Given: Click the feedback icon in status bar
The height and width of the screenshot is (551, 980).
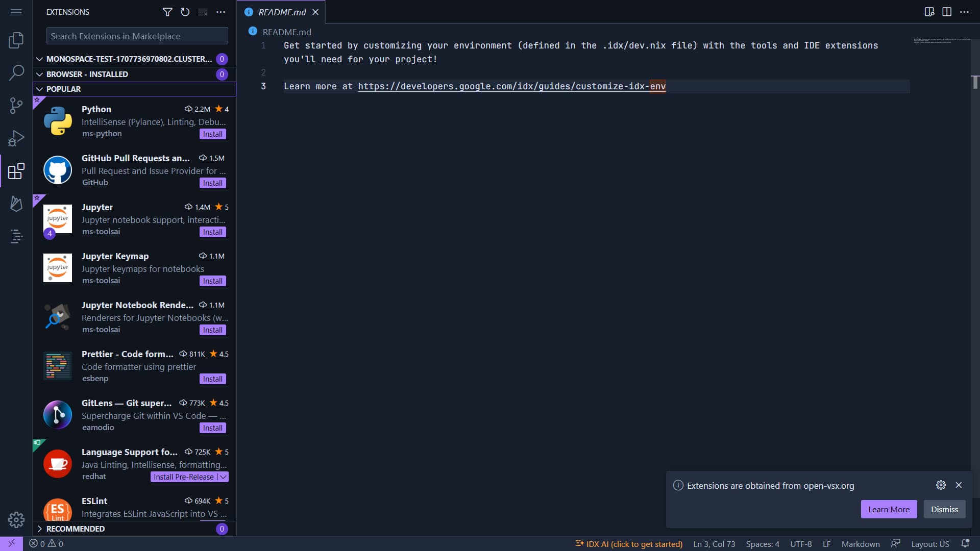Looking at the screenshot, I should tap(896, 544).
